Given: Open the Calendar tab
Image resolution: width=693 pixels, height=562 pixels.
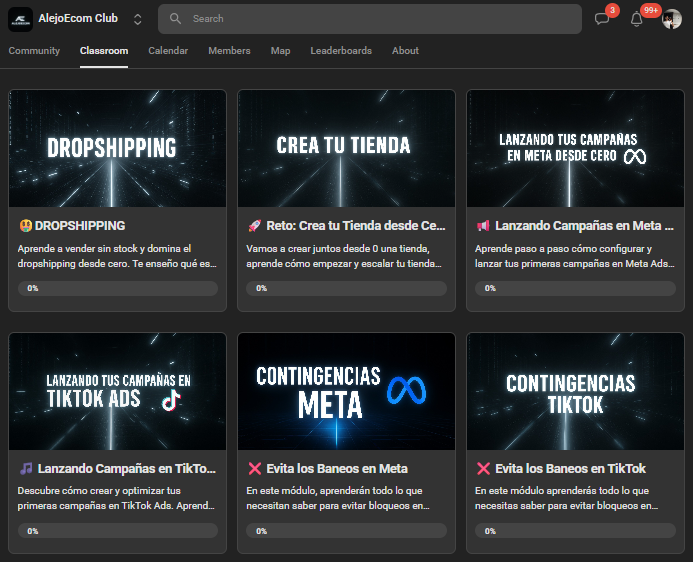Looking at the screenshot, I should click(168, 51).
